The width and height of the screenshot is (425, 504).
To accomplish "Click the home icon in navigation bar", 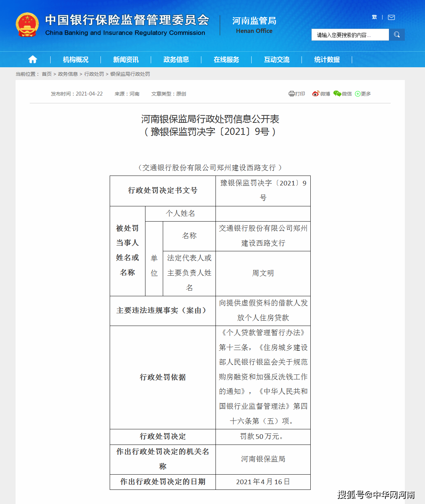I will [x=33, y=59].
